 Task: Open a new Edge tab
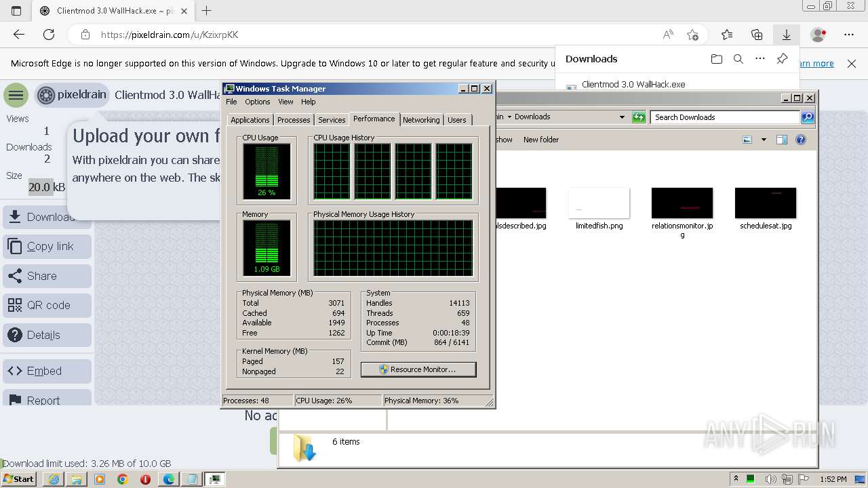click(x=207, y=11)
